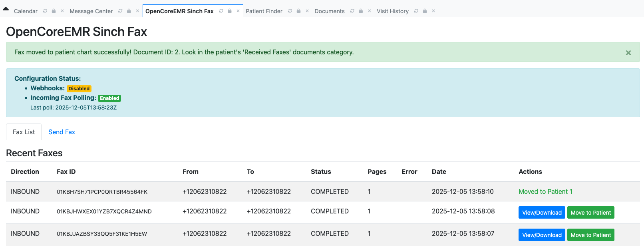644x249 pixels.
Task: Select fax ID 01KBJHWXEX01YZB7XQCR4Z4MND
Action: 104,211
